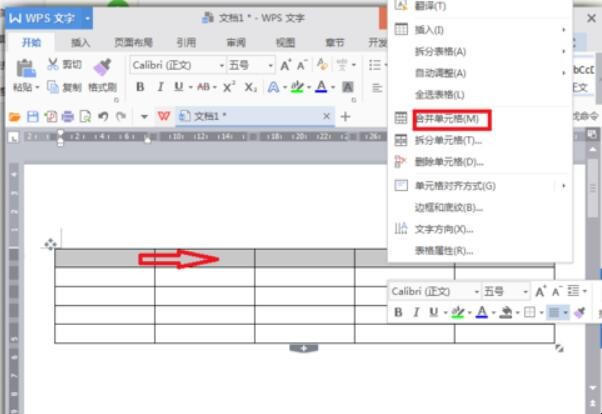Click the ruler tab selector corner icon
This screenshot has height=414, width=602.
(13, 137)
